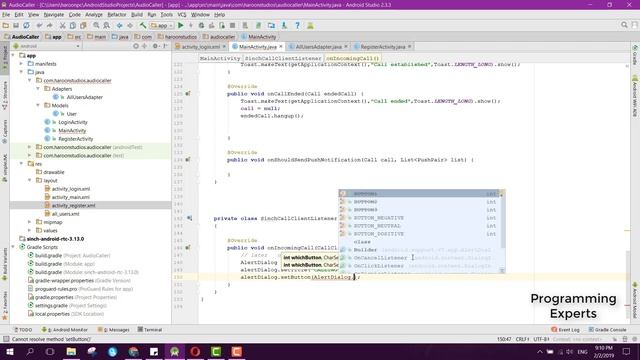Click the Paste toolbar icon
Image resolution: width=640 pixels, height=360 pixels.
pos(83,25)
